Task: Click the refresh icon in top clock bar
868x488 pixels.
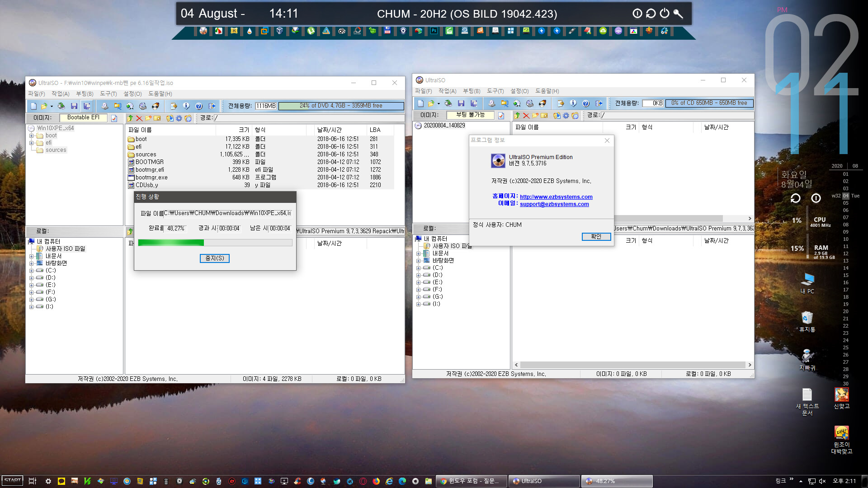Action: (x=651, y=14)
